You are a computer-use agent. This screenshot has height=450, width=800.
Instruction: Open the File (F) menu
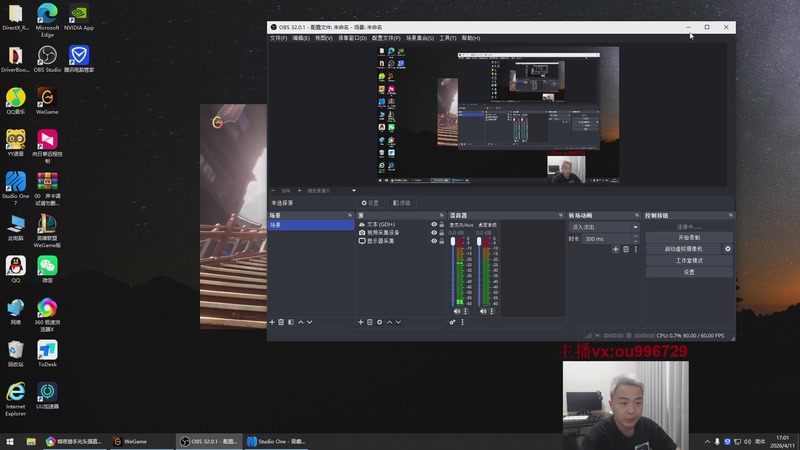point(279,38)
